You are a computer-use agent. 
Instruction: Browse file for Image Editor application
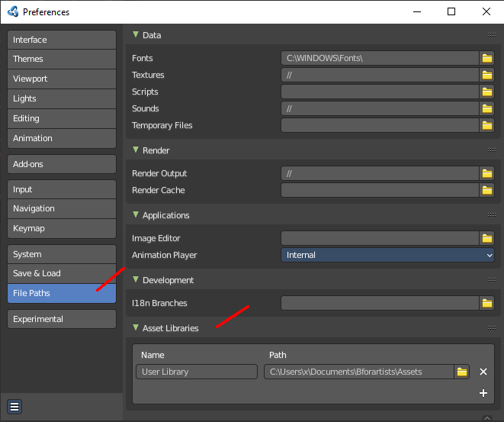[486, 238]
